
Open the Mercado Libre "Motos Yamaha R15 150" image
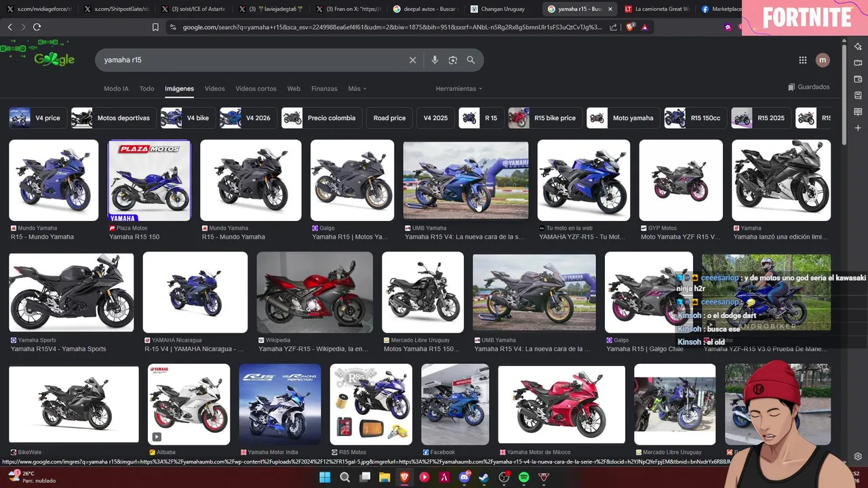[422, 292]
